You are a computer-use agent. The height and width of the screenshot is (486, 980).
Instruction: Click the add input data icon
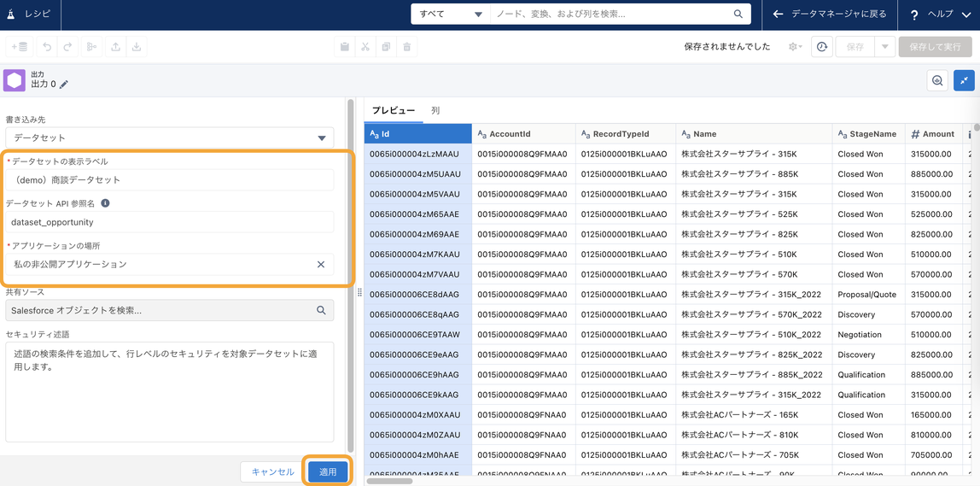point(20,47)
